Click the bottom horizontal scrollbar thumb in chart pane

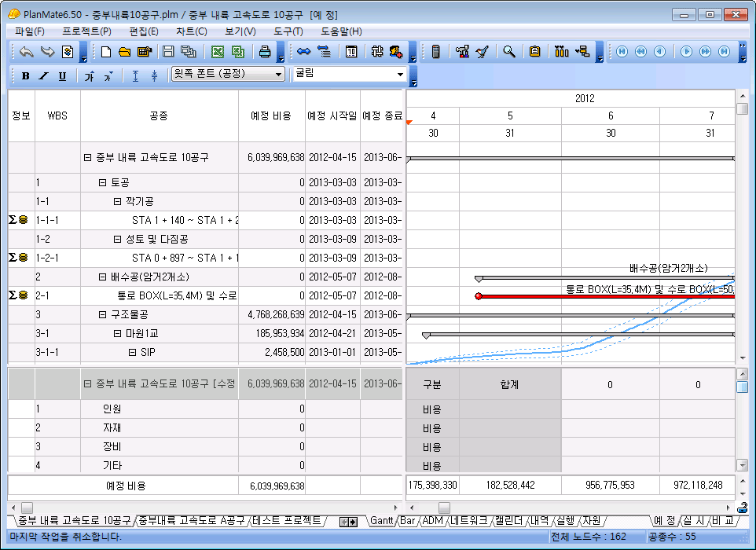tap(444, 508)
